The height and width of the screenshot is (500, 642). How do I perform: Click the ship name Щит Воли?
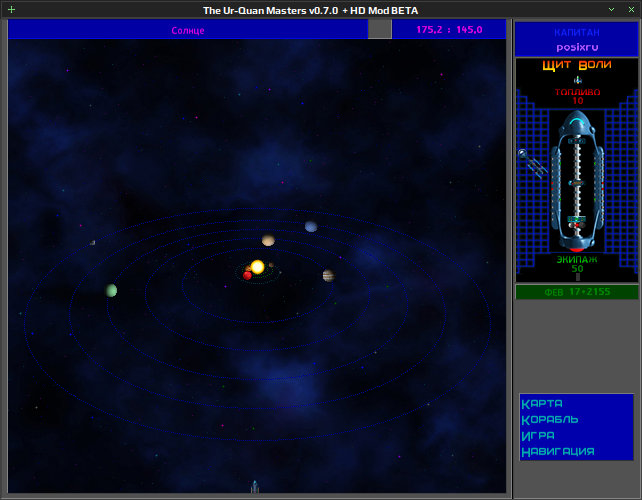(577, 65)
